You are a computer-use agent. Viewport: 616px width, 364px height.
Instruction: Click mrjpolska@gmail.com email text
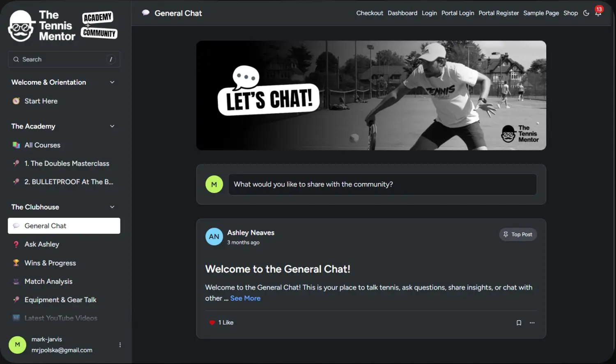pyautogui.click(x=62, y=350)
